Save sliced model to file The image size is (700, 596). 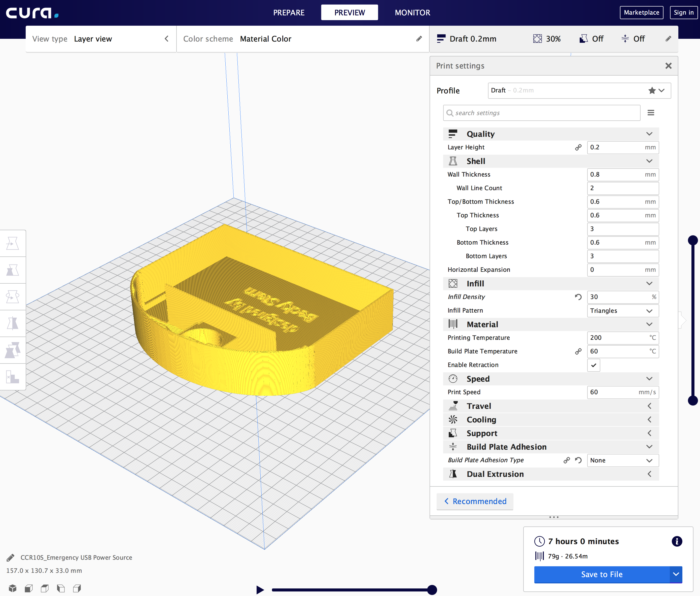click(x=602, y=574)
